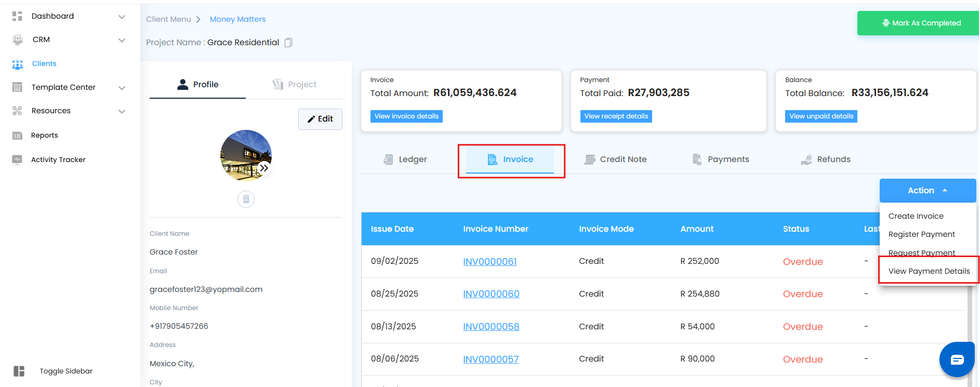The width and height of the screenshot is (980, 387).
Task: Choose View Payment Details from Action menu
Action: point(929,271)
